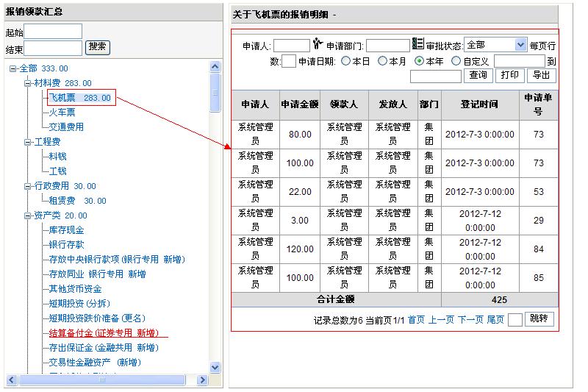Collapse the 工程费 tree node

point(28,142)
